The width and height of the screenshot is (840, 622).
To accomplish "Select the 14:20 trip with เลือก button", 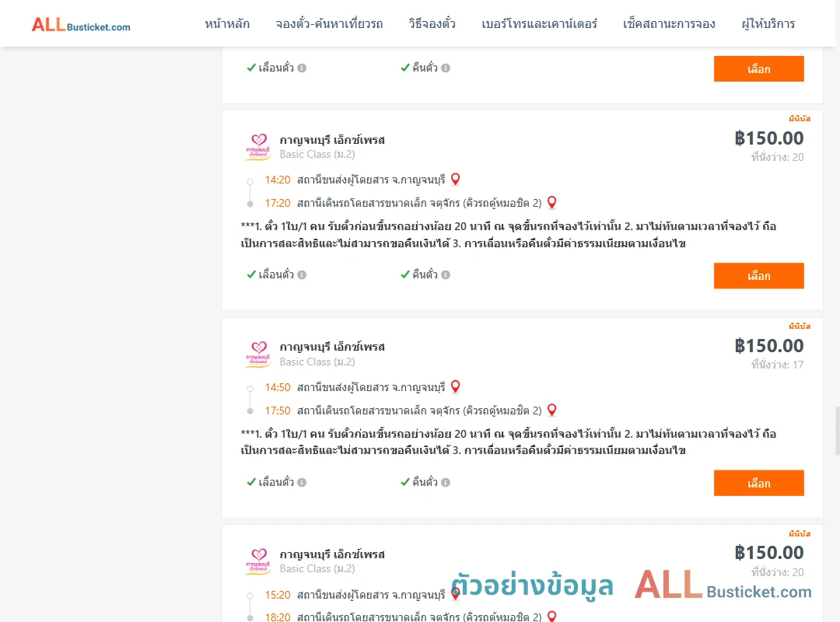I will [758, 276].
